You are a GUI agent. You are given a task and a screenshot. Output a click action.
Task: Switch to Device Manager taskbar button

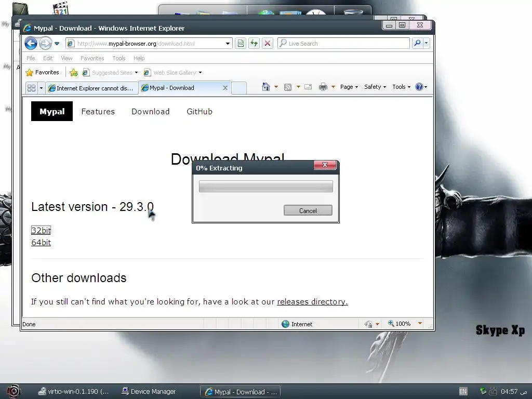[x=149, y=392]
